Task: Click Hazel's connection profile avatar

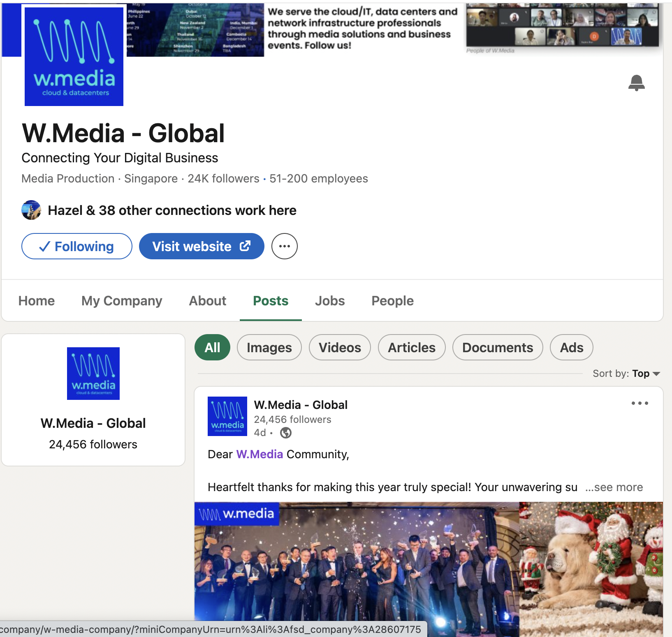Action: [x=31, y=210]
